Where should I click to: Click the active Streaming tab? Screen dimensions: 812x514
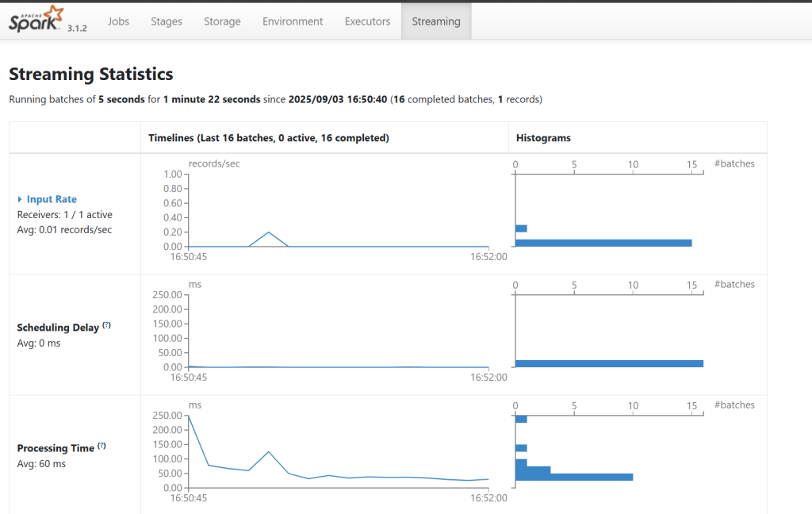tap(436, 21)
